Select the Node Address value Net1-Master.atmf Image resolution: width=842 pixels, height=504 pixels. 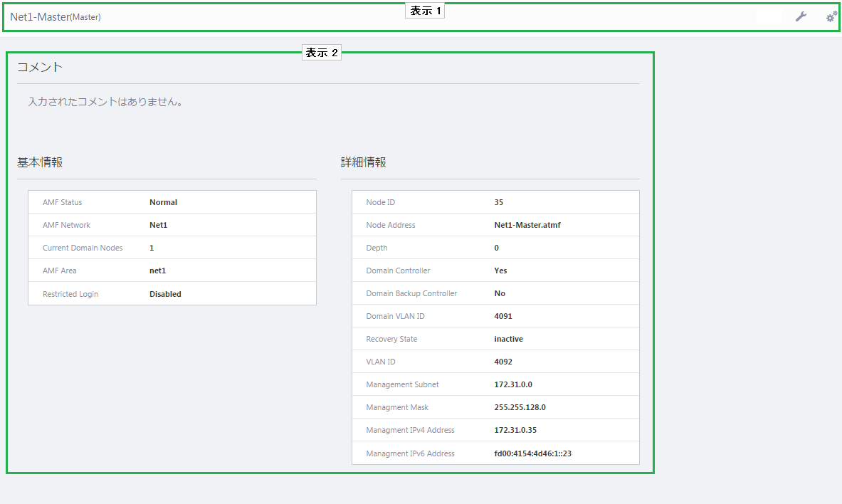[x=527, y=225]
